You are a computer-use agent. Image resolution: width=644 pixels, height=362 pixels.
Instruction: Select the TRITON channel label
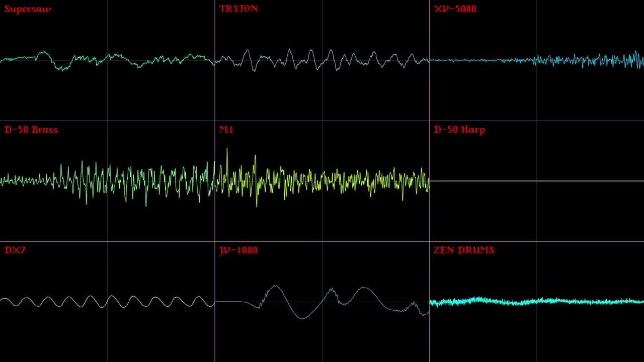[238, 9]
